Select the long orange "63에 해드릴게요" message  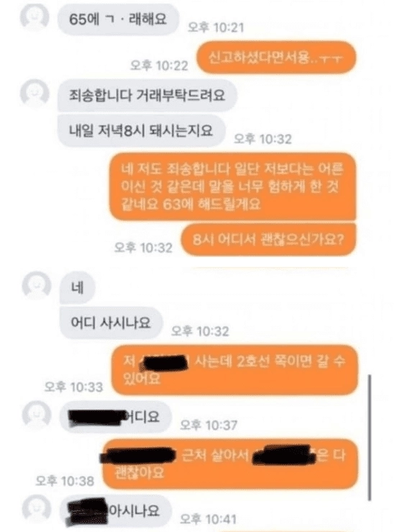pyautogui.click(x=233, y=186)
